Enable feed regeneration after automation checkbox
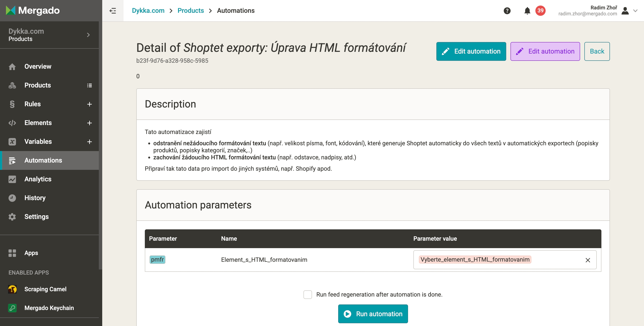This screenshot has width=644, height=326. (x=308, y=294)
